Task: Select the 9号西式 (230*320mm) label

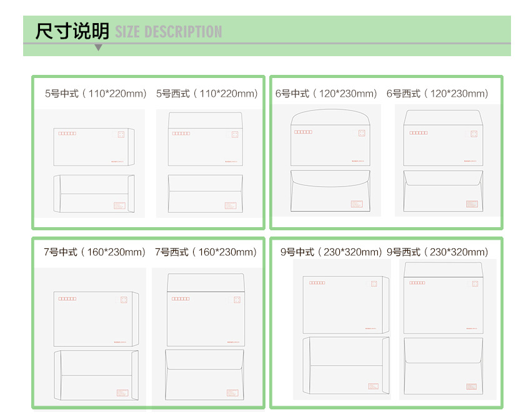Action: pyautogui.click(x=437, y=252)
